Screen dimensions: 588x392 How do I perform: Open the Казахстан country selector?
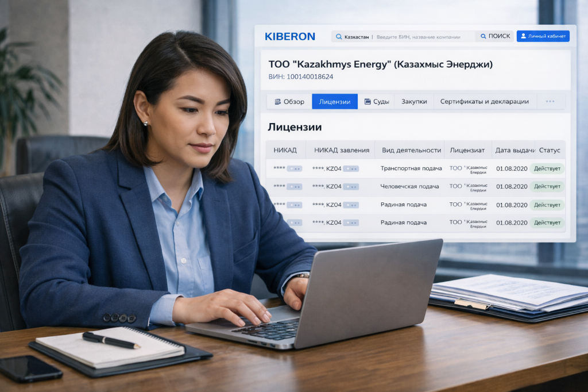point(356,37)
